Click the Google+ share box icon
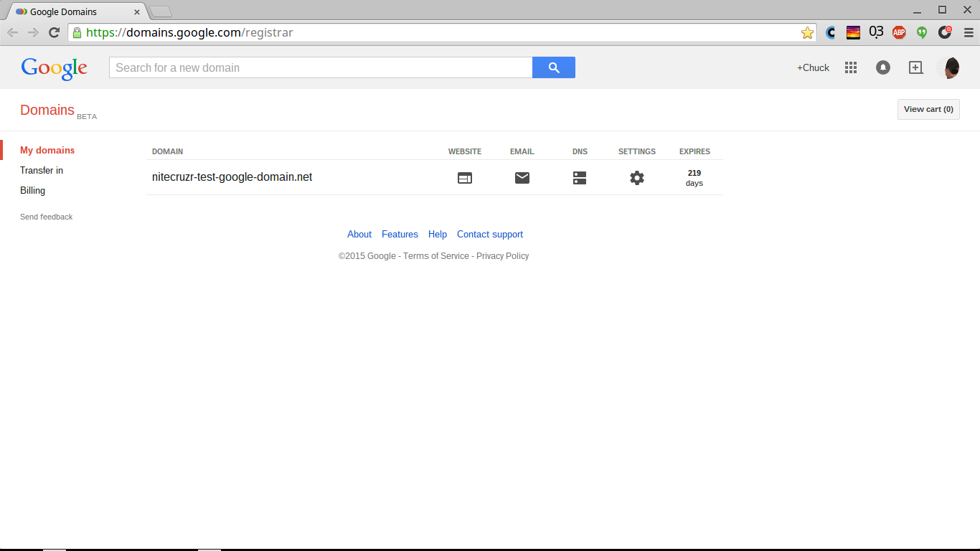 click(x=915, y=67)
